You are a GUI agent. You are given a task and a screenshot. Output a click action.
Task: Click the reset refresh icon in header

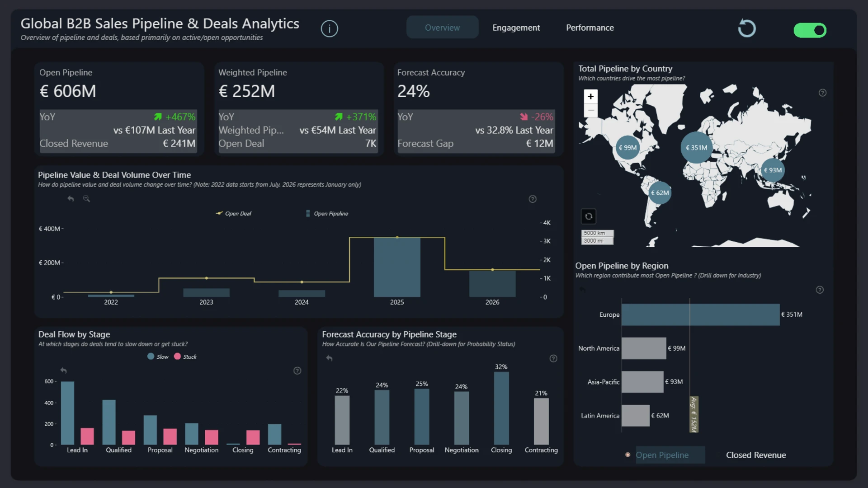click(747, 28)
